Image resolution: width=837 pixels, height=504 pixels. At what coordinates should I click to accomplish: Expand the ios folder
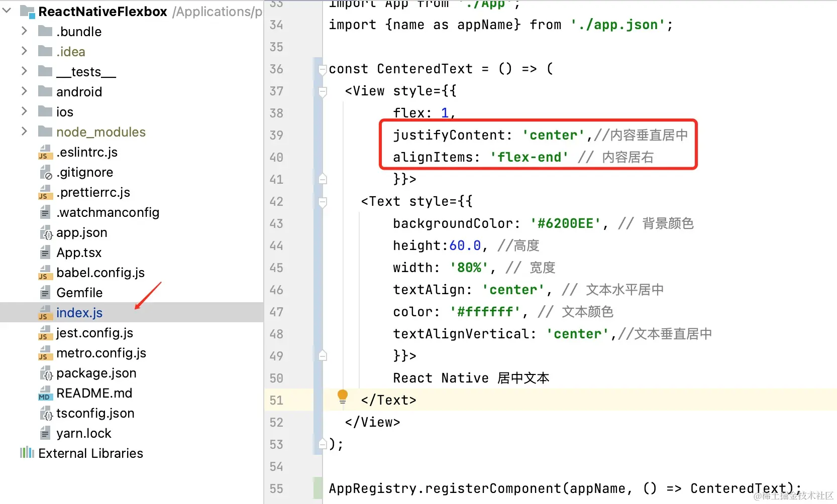24,111
